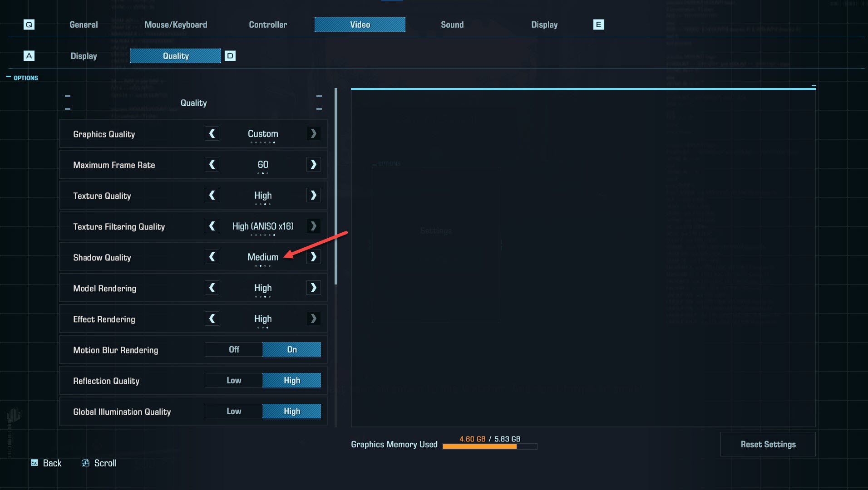Image resolution: width=868 pixels, height=490 pixels.
Task: Click the Reset Settings button
Action: (x=768, y=444)
